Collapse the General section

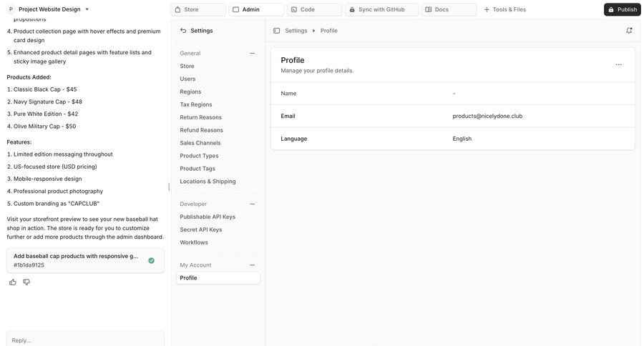[252, 53]
